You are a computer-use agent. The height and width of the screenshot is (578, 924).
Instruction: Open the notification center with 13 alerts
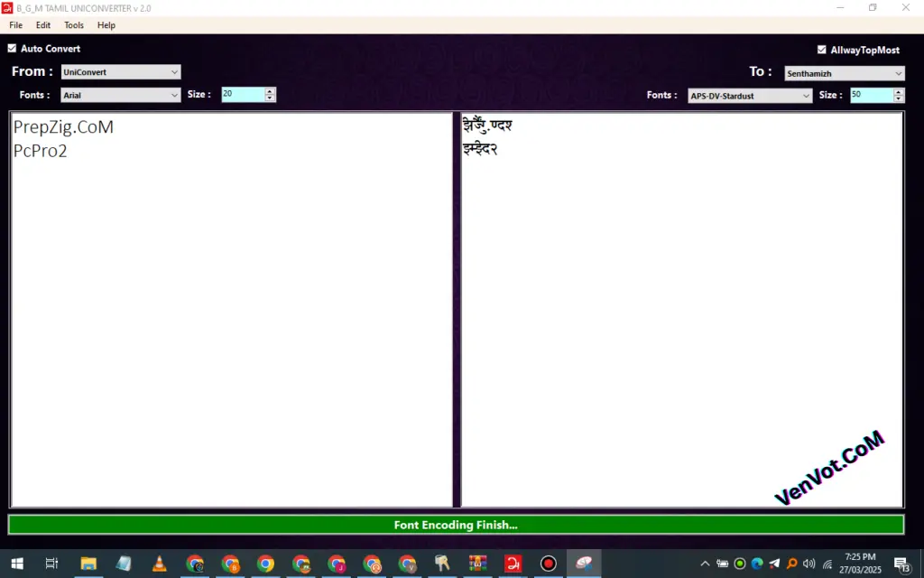point(902,564)
